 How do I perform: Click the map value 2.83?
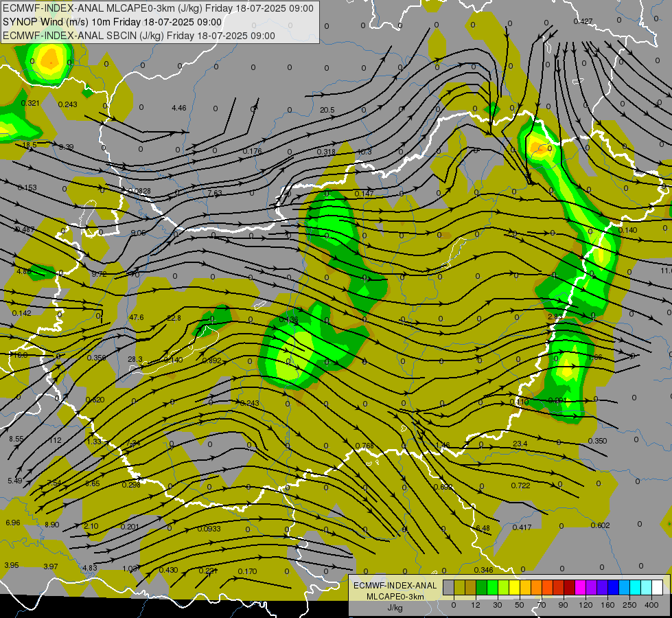[555, 317]
